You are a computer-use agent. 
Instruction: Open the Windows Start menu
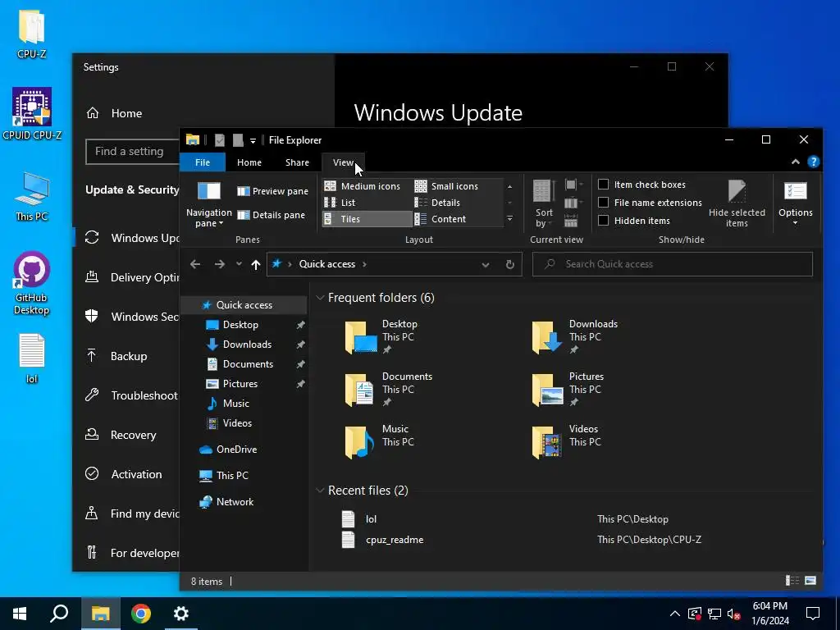click(x=20, y=614)
